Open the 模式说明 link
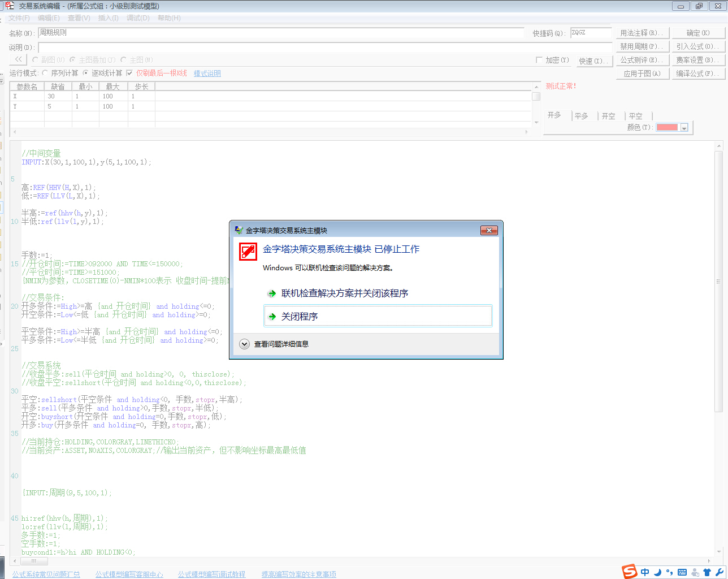The width and height of the screenshot is (728, 579). [x=207, y=74]
